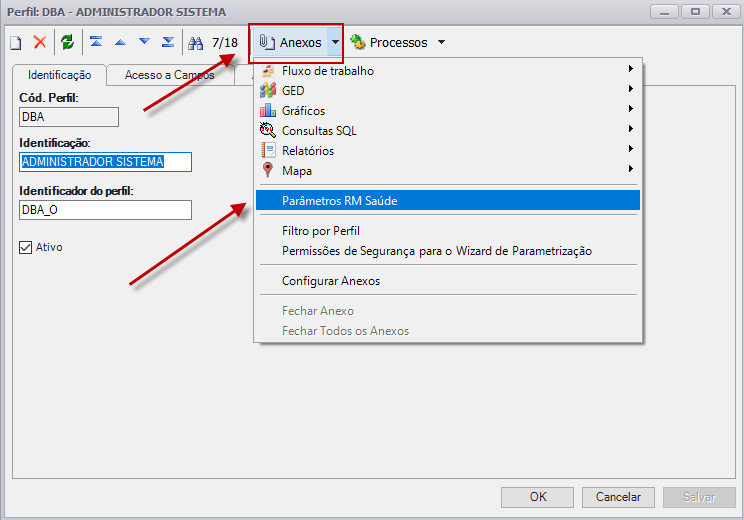This screenshot has height=520, width=744.
Task: Open the GED submenu
Action: (x=447, y=91)
